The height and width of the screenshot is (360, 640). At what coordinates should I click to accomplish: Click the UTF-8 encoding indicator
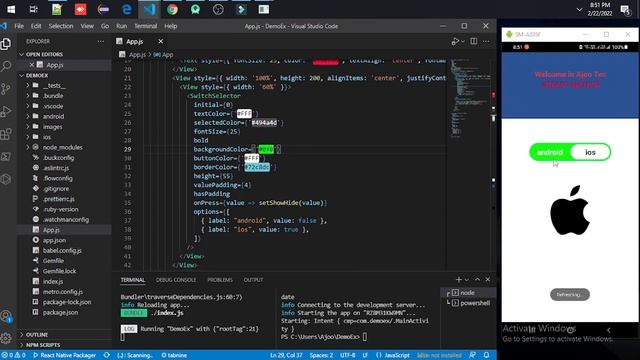[x=347, y=355]
